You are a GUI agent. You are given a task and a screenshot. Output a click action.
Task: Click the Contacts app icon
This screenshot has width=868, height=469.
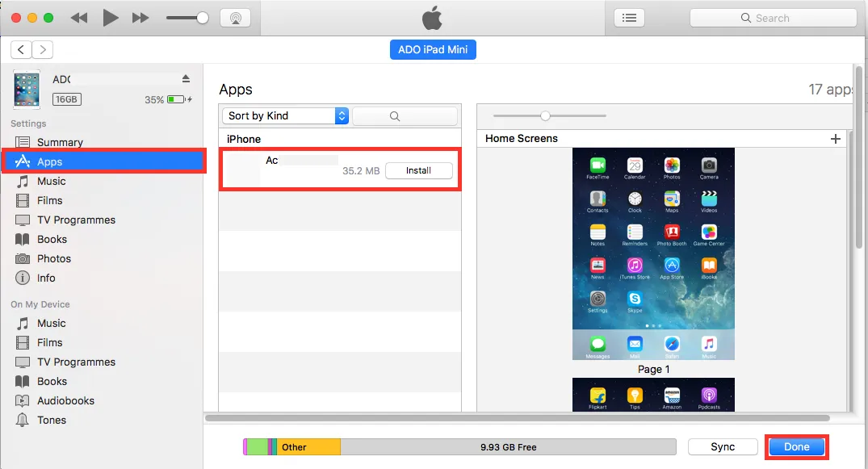pyautogui.click(x=598, y=199)
